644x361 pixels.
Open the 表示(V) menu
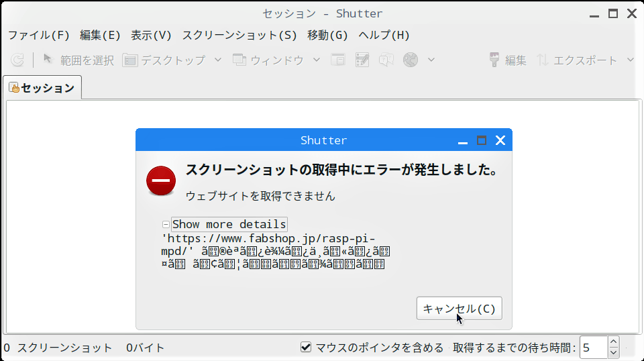point(151,36)
